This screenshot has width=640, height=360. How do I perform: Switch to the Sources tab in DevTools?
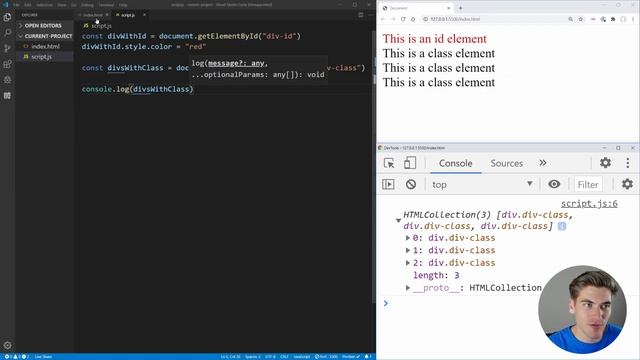click(507, 163)
